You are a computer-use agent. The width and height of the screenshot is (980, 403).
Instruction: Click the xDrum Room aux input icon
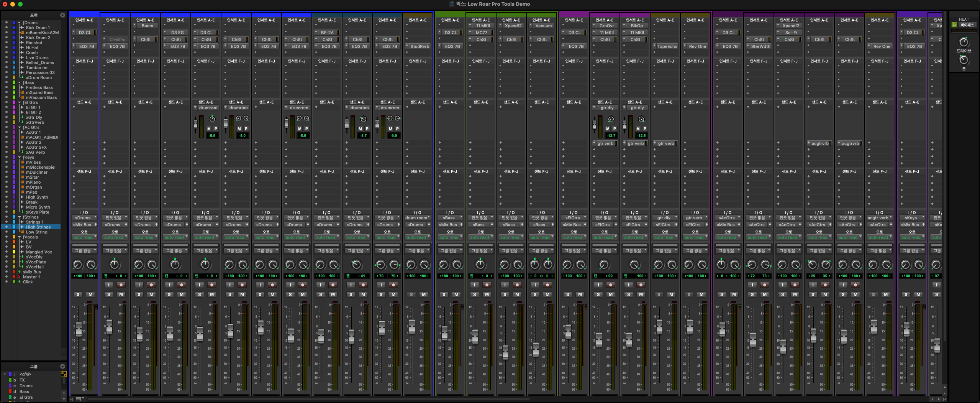click(x=22, y=77)
